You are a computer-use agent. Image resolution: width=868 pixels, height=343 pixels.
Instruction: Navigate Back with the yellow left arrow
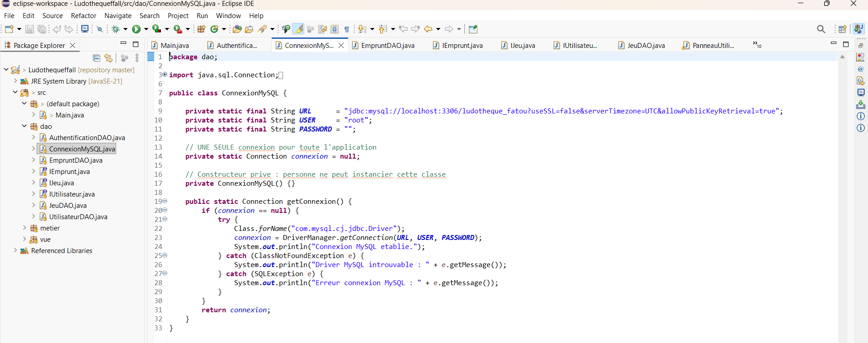pos(428,29)
